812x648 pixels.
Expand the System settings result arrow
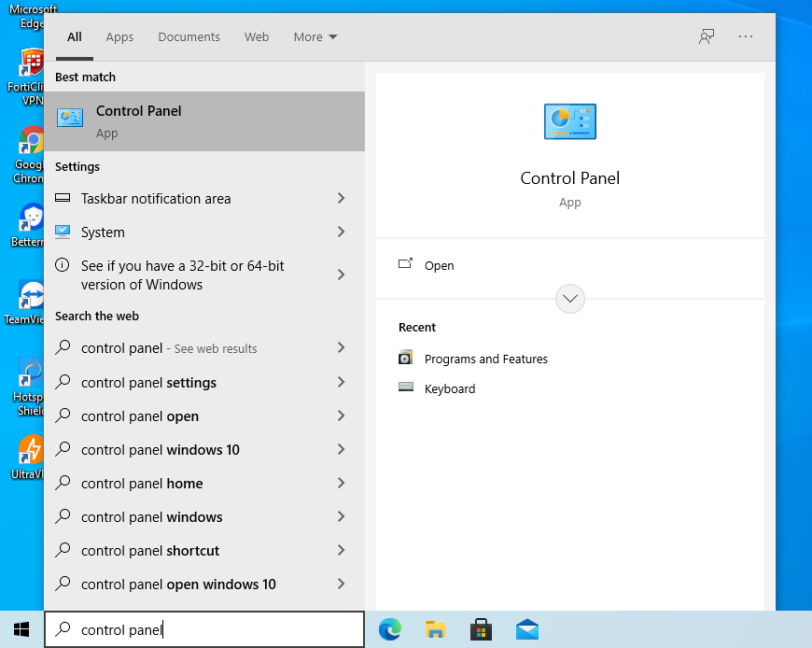[341, 232]
